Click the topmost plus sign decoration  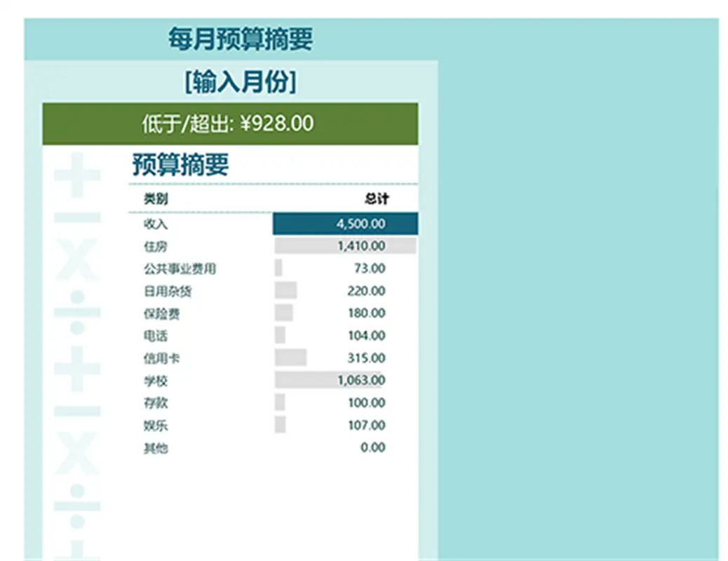(x=77, y=175)
